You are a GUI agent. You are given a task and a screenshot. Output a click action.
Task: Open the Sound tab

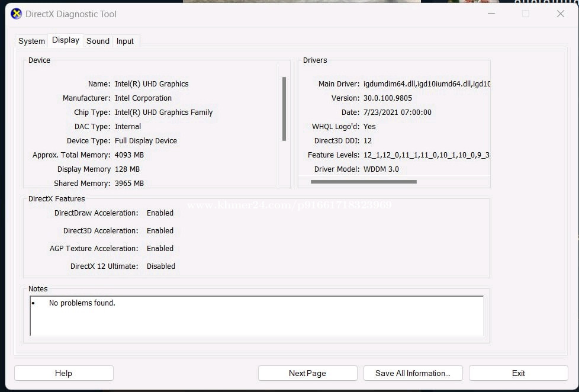(x=98, y=41)
